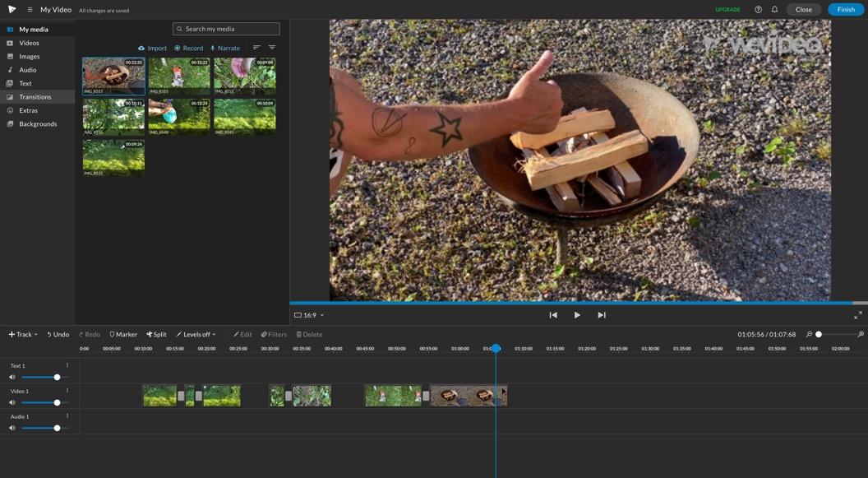Click the transition before the firewood clip

pyautogui.click(x=426, y=396)
